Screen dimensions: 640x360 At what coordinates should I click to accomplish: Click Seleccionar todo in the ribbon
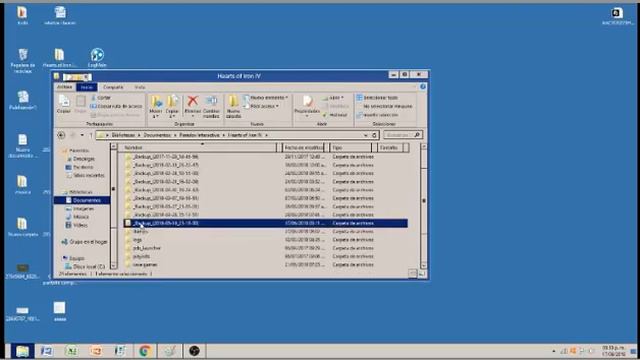[x=377, y=98]
